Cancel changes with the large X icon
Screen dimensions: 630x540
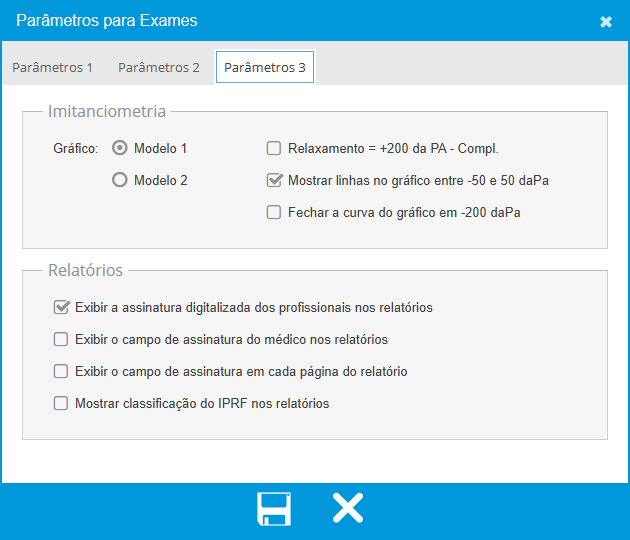click(x=348, y=509)
